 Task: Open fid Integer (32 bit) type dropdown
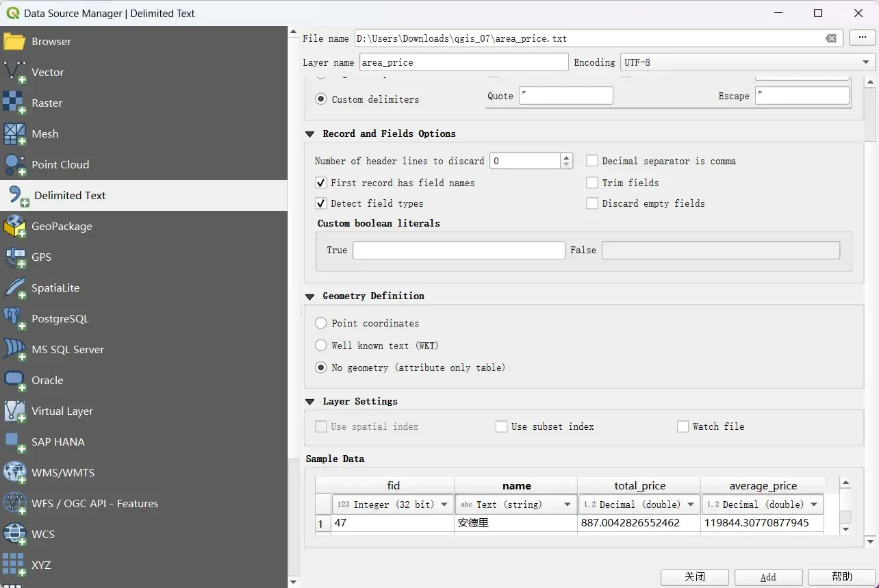[392, 504]
